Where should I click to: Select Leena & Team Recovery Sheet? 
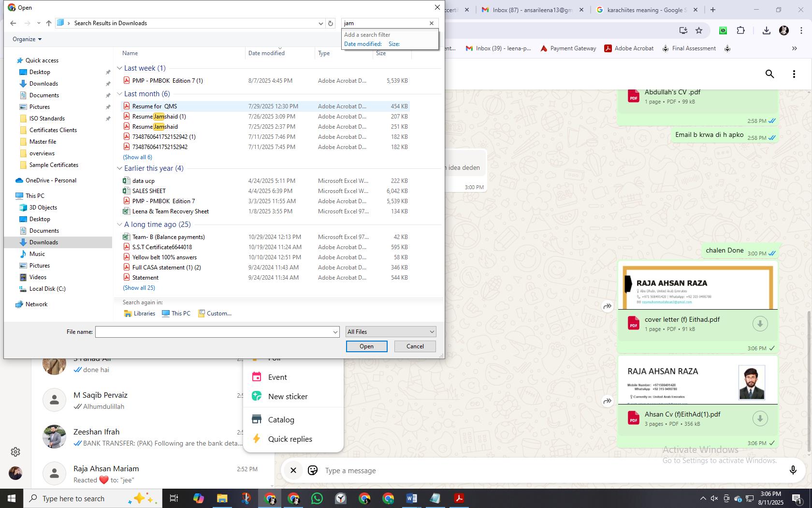pos(170,211)
